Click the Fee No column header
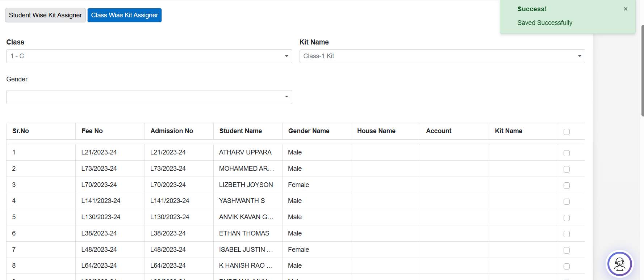This screenshot has height=280, width=644. (92, 131)
